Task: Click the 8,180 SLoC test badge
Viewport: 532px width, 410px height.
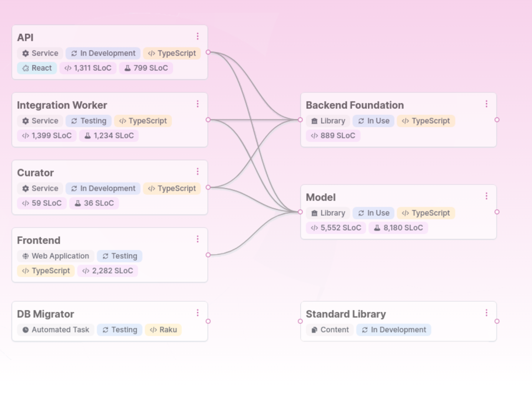Action: click(x=398, y=228)
